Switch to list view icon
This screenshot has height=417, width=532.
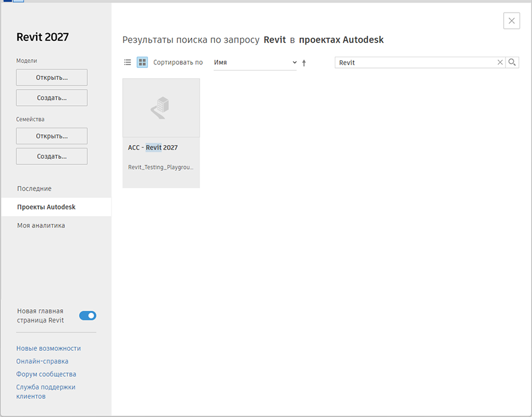pyautogui.click(x=127, y=63)
